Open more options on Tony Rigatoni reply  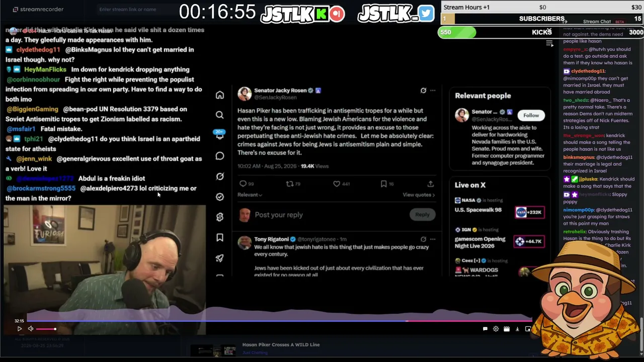coord(433,239)
